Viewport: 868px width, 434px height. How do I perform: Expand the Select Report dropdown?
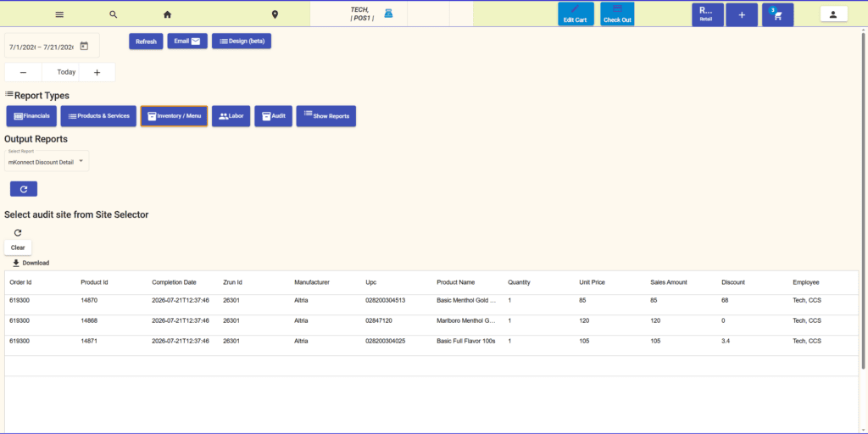point(47,161)
